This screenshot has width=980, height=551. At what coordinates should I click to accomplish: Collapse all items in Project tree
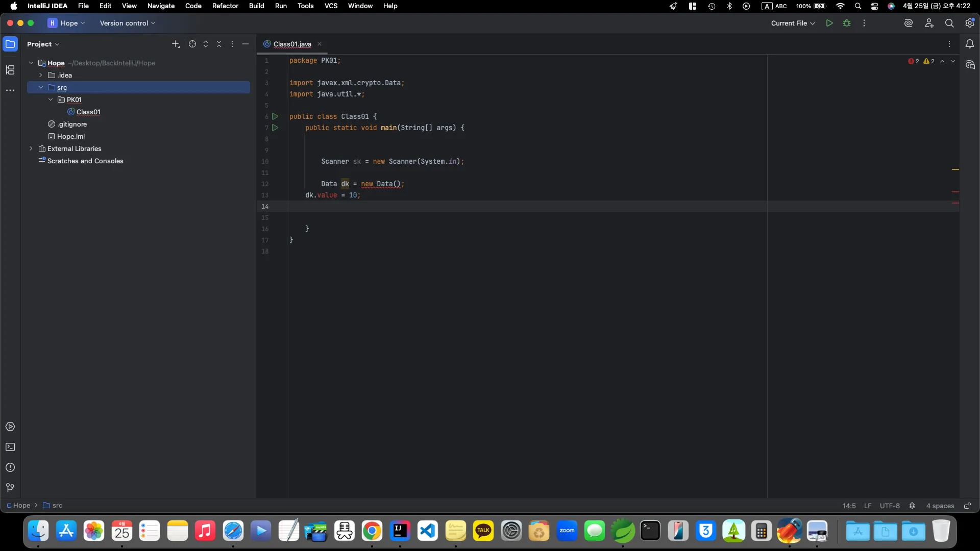click(219, 44)
